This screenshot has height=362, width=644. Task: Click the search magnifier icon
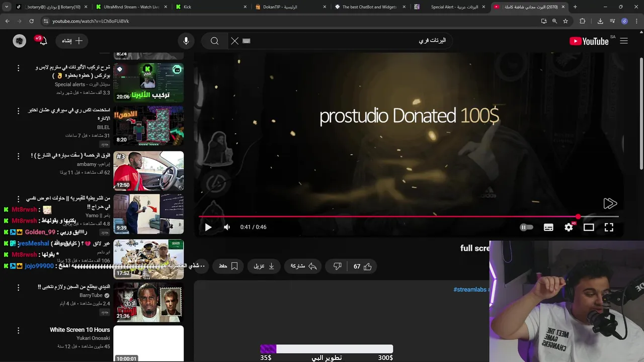[215, 41]
